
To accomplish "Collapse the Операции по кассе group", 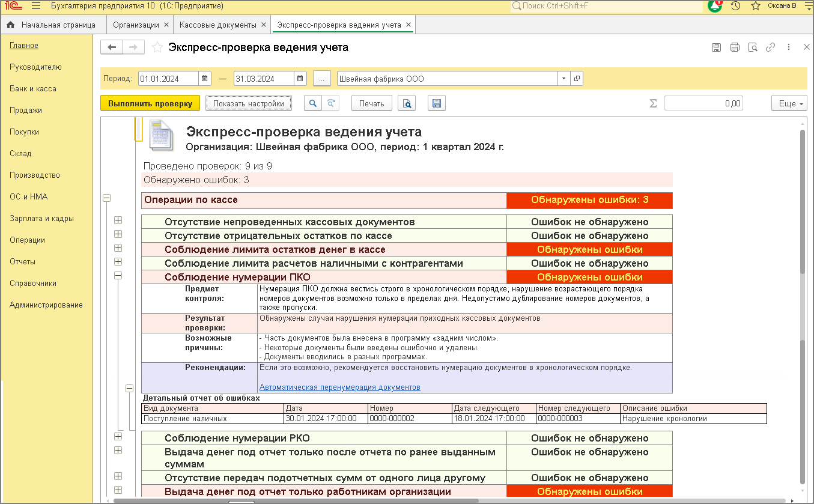I will (x=107, y=197).
